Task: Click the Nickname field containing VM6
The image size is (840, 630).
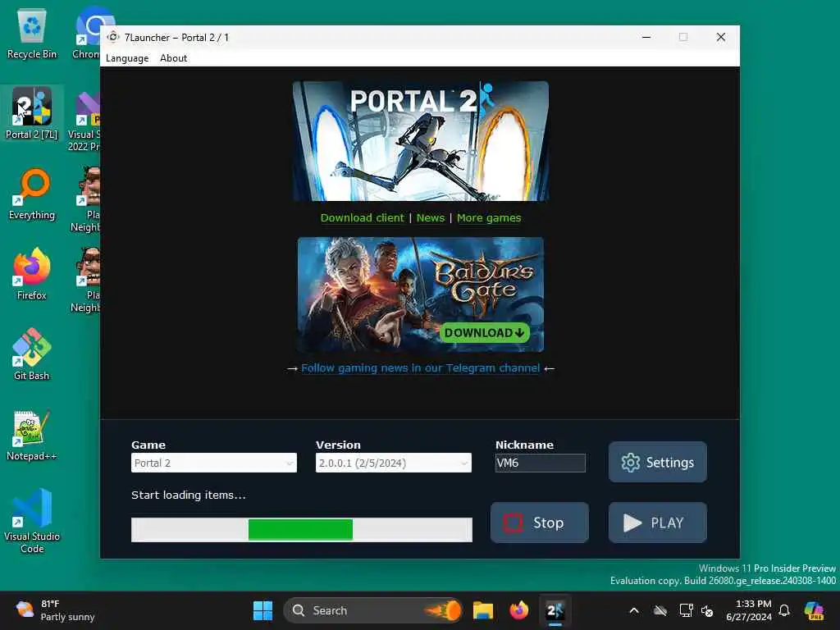Action: (540, 463)
